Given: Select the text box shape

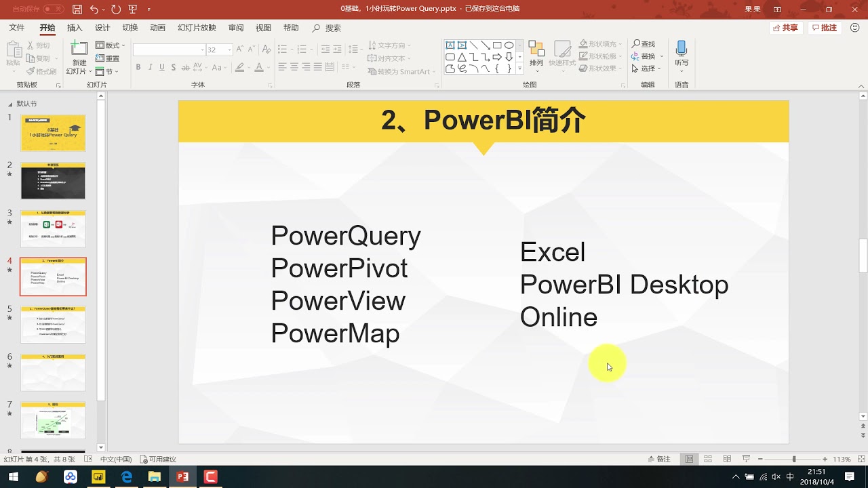Looking at the screenshot, I should pos(450,45).
